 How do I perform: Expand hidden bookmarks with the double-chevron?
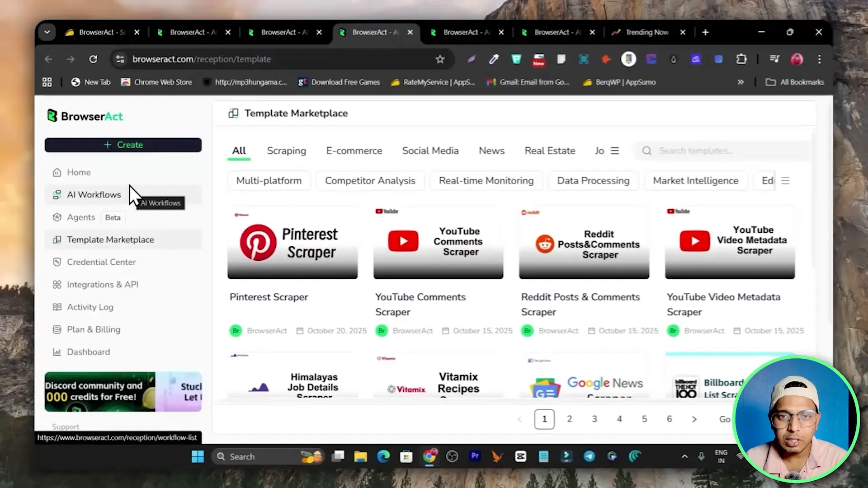(x=741, y=82)
